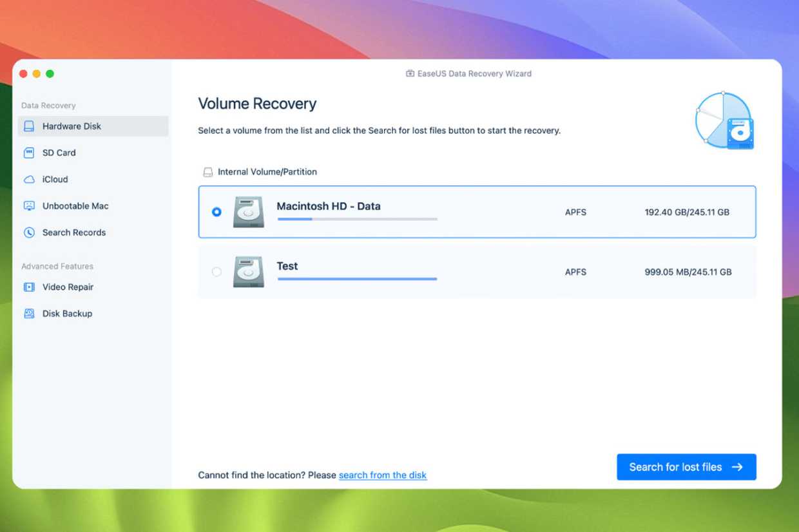This screenshot has height=532, width=799.
Task: Enable the Test volume for scanning
Action: (x=217, y=271)
